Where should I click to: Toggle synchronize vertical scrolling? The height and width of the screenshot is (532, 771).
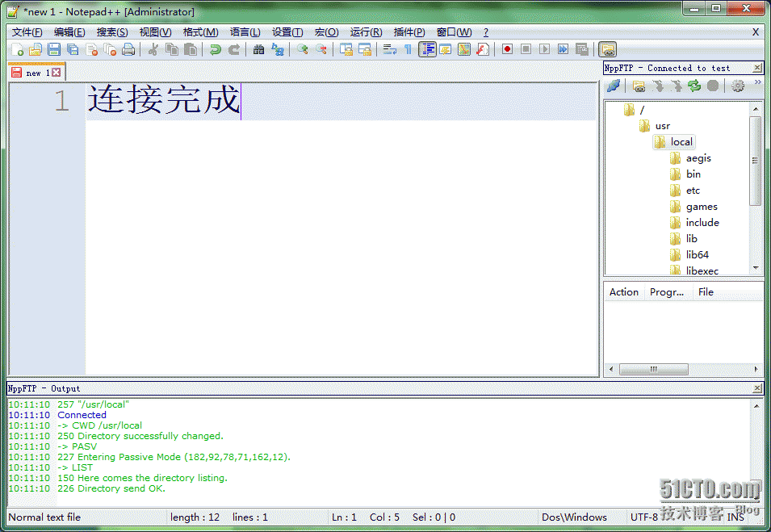[x=346, y=49]
